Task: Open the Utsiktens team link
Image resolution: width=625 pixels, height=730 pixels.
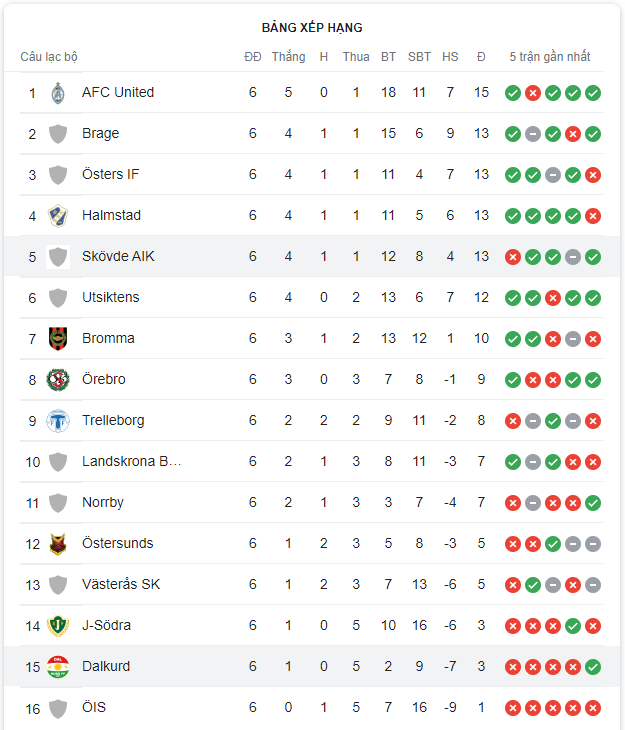Action: tap(111, 298)
